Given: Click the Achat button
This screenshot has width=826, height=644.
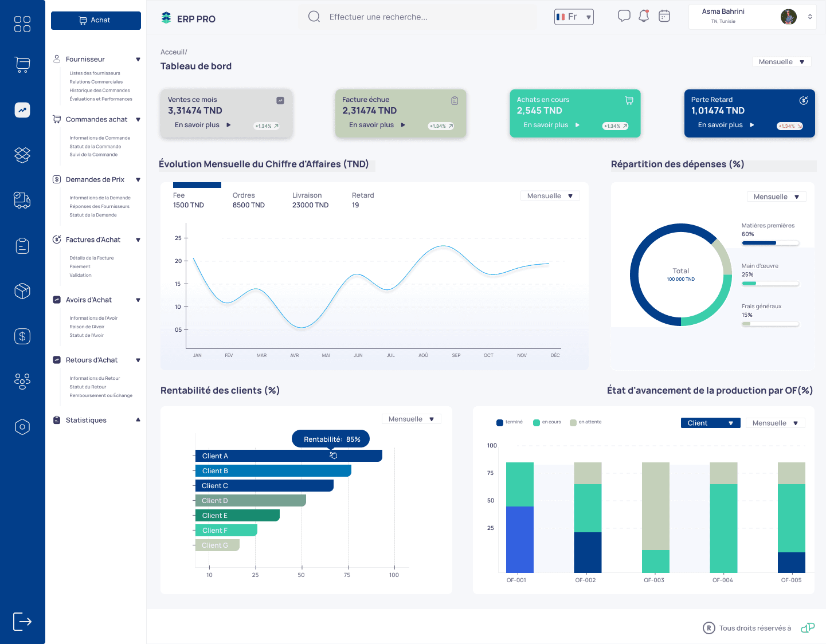Looking at the screenshot, I should 96,20.
